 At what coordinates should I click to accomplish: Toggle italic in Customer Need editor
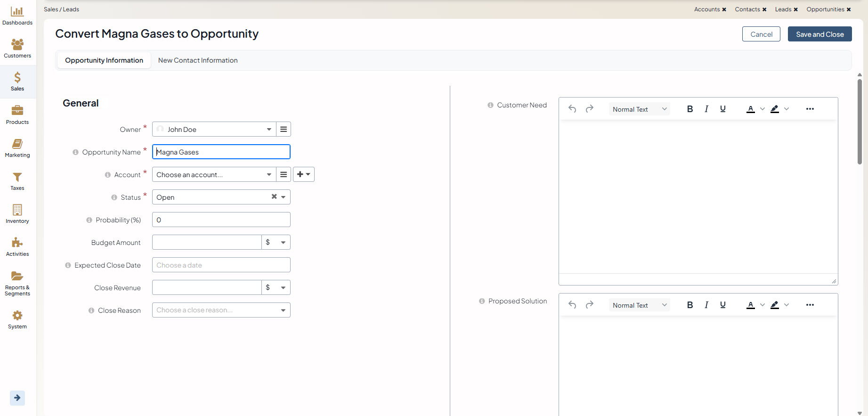(706, 109)
